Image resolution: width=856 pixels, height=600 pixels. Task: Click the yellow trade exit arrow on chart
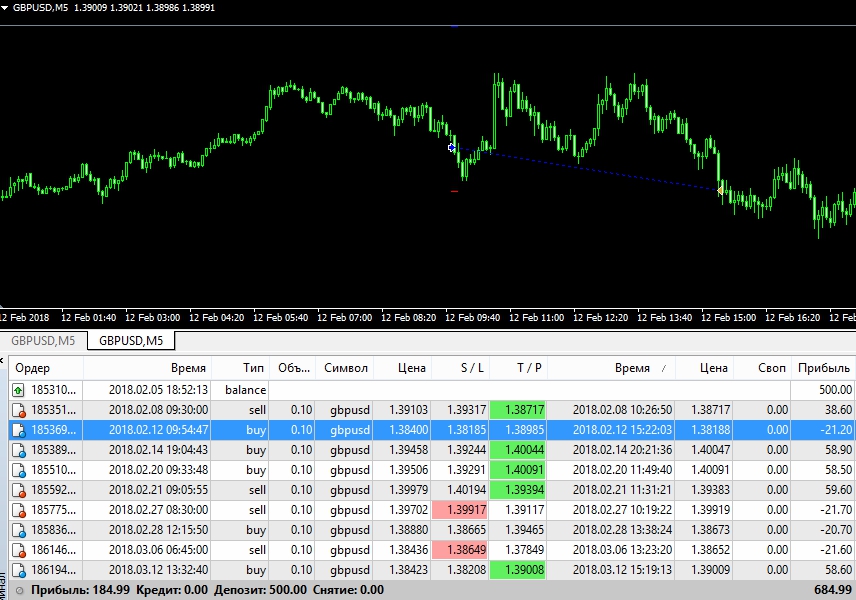[720, 190]
